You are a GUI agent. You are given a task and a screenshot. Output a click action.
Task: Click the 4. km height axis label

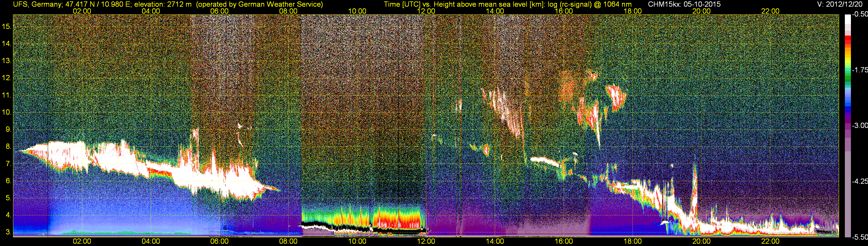pos(8,215)
